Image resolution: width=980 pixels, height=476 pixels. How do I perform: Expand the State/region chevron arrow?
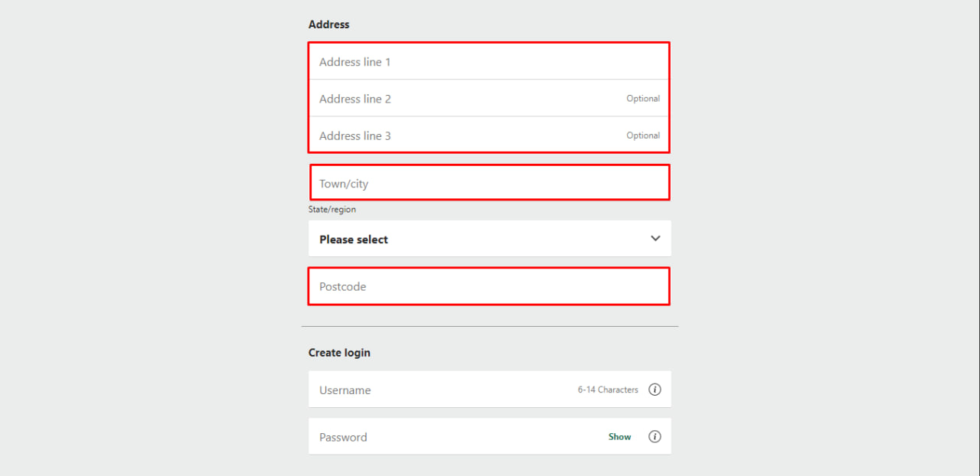click(655, 239)
